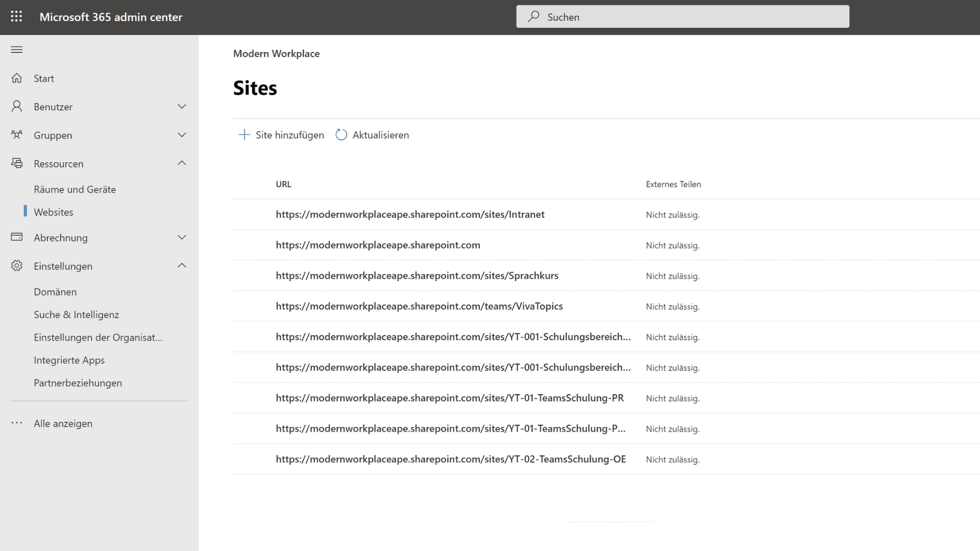Click Gruppen label in sidebar

53,135
